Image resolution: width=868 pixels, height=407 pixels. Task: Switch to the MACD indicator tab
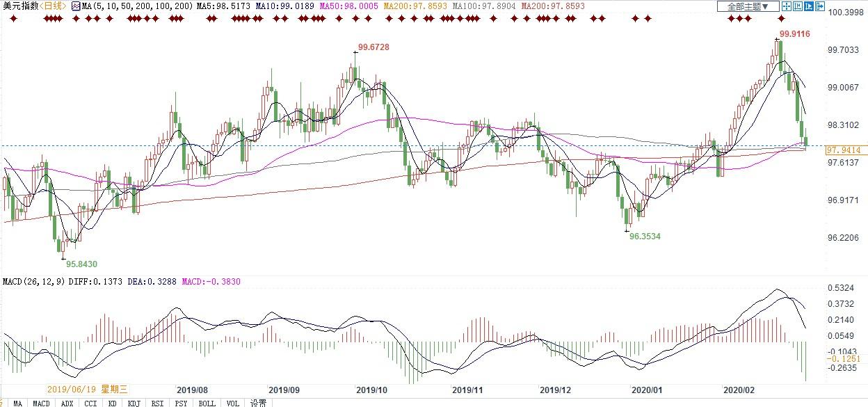pos(41,403)
